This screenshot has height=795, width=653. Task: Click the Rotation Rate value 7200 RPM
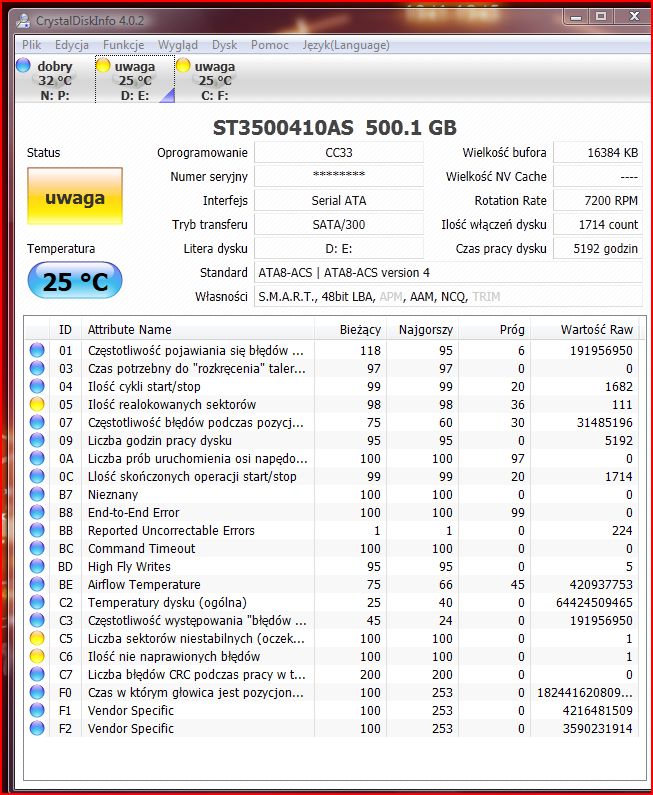[598, 200]
